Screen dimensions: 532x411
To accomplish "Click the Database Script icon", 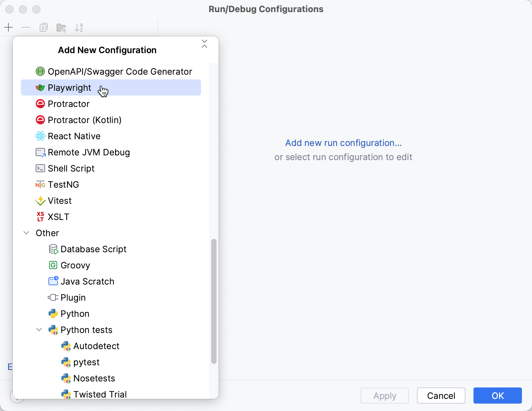I will click(53, 249).
